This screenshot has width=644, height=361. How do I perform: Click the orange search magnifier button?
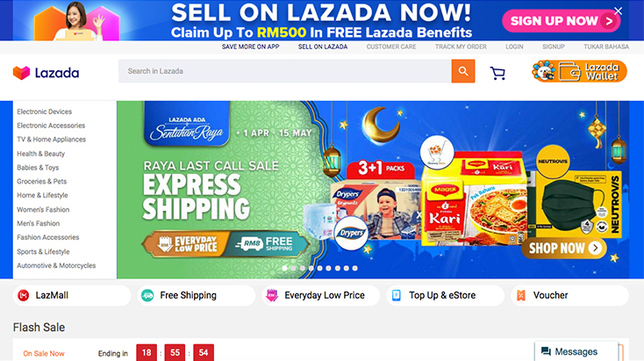pyautogui.click(x=463, y=71)
